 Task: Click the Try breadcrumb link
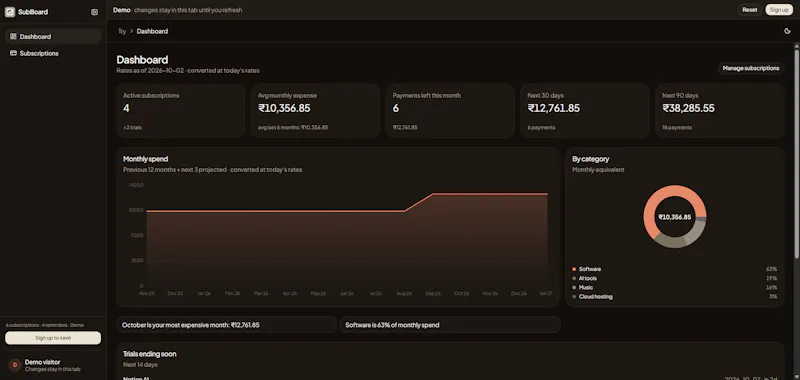coord(122,31)
